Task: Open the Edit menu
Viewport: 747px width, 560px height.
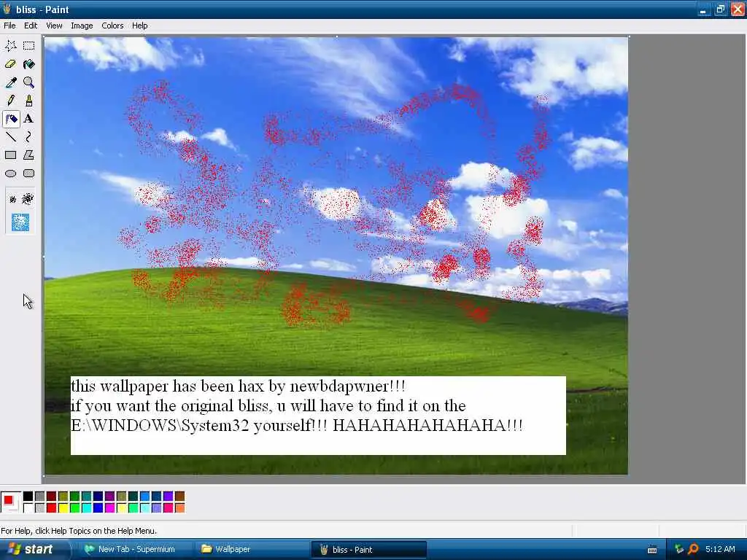Action: click(x=31, y=26)
